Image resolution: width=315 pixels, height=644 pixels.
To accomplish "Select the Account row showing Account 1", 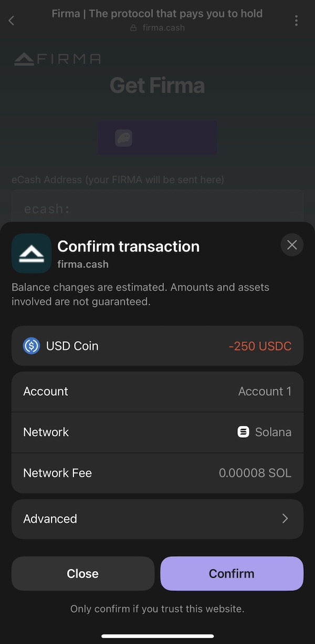I will pyautogui.click(x=157, y=392).
